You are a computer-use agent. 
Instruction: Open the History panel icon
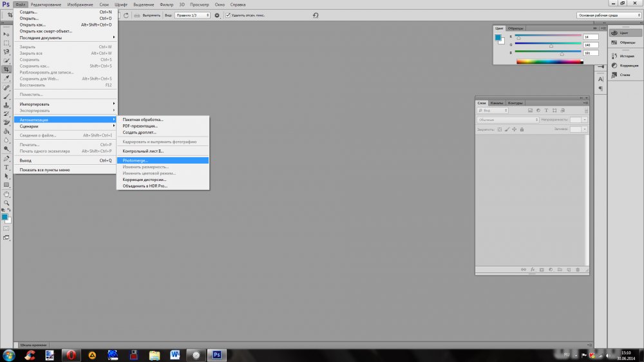coord(623,56)
